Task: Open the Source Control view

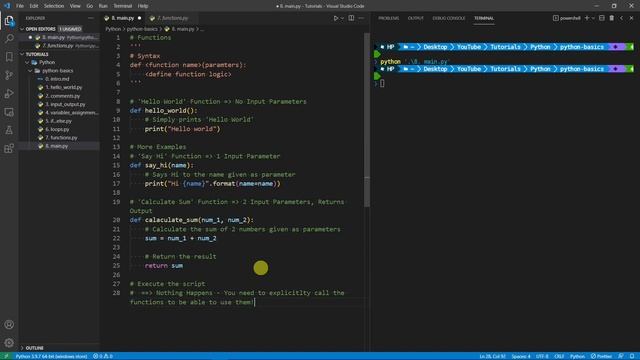Action: [9, 75]
